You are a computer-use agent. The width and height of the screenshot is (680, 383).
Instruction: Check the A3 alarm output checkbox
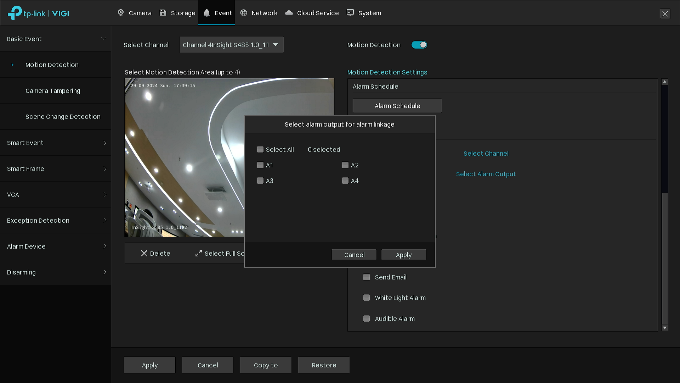[260, 180]
